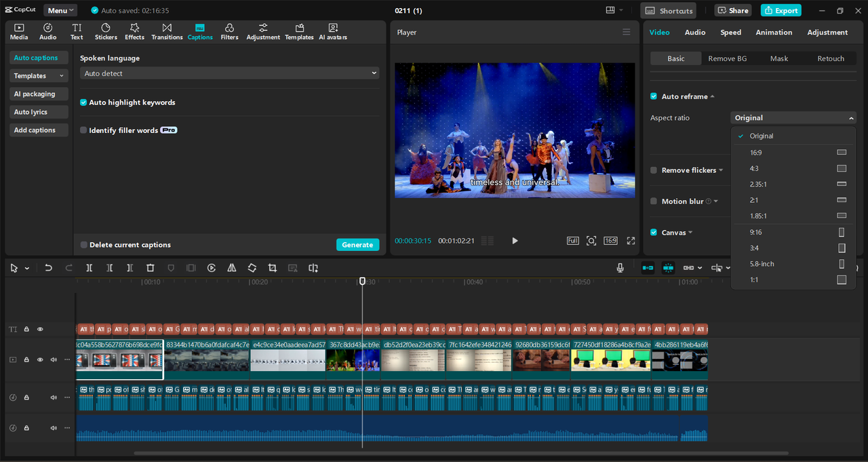
Task: Click the microphone Record voiceover icon
Action: click(620, 268)
